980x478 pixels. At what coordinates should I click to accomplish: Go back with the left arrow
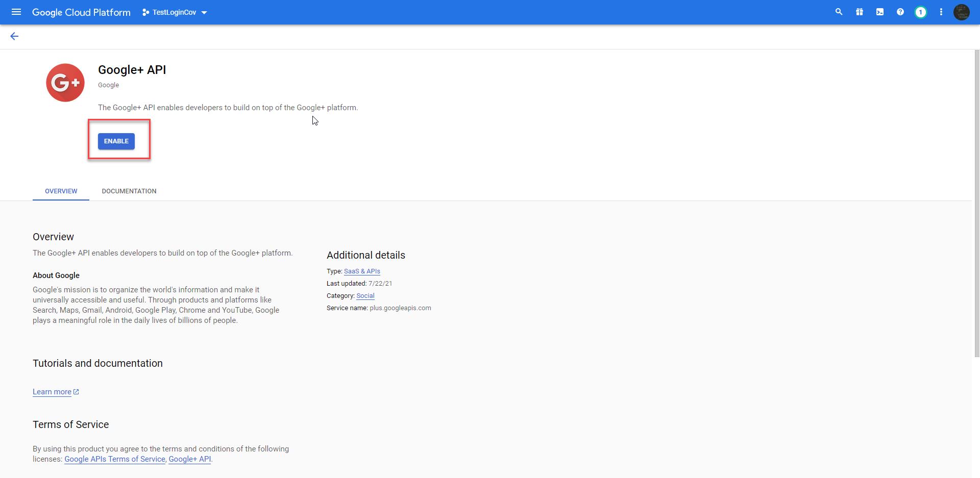click(14, 36)
